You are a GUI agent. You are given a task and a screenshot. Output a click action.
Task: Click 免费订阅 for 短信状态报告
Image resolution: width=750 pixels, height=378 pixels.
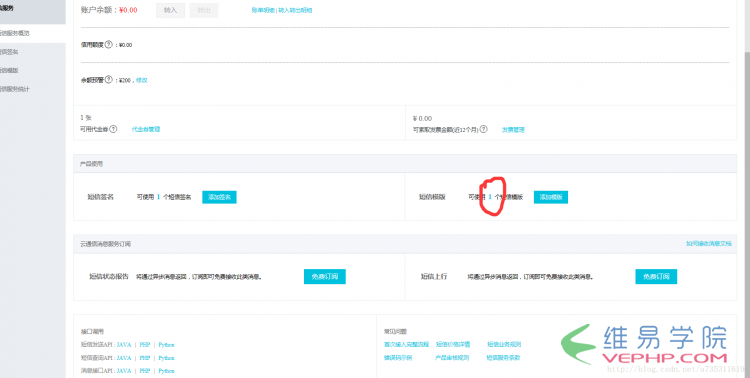coord(325,277)
